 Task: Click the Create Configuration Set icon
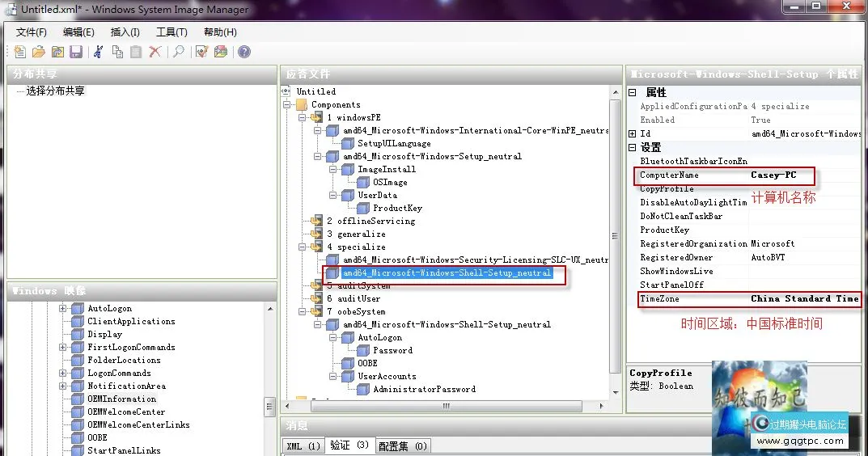(220, 52)
